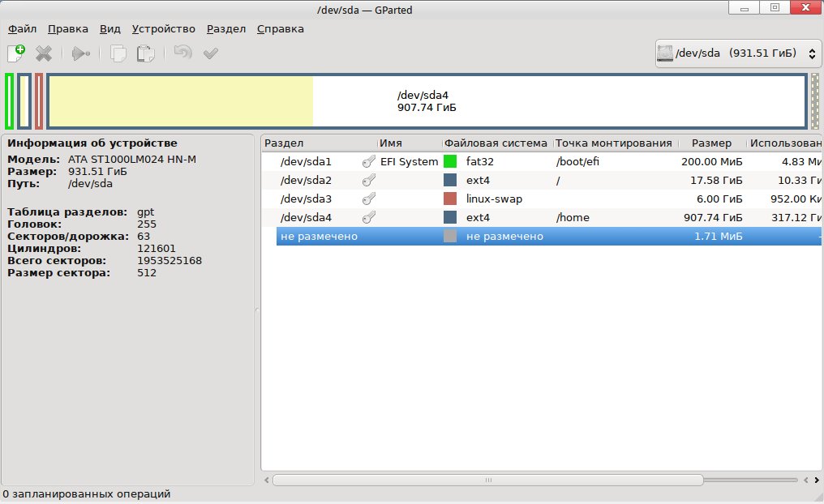The image size is (824, 504).
Task: Select the 'не размечено' row name cell
Action: [319, 237]
